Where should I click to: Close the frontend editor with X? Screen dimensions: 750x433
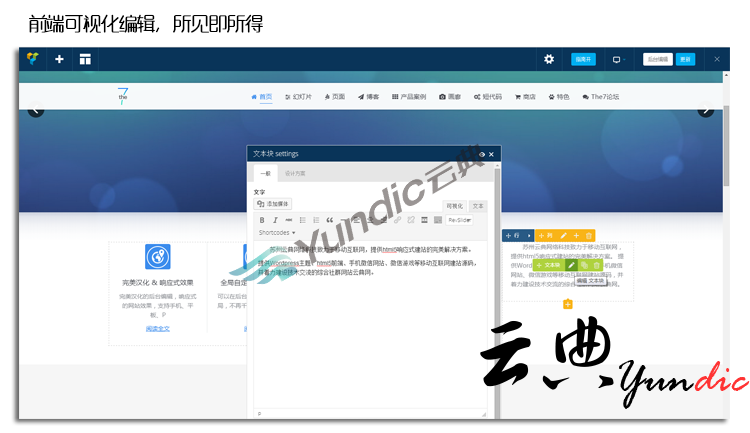pos(717,59)
